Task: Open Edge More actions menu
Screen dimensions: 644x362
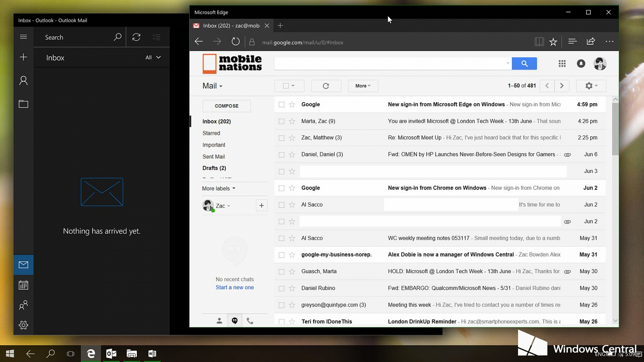Action: [x=610, y=42]
